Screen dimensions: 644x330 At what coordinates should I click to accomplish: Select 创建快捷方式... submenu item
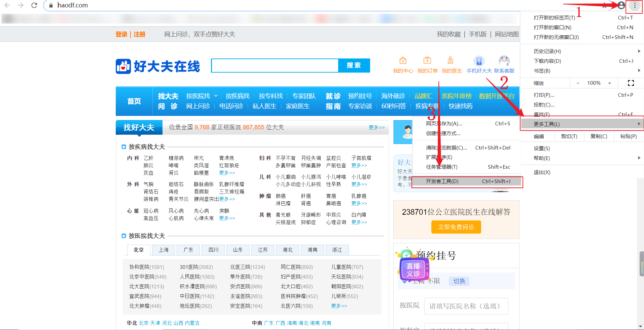point(467,133)
